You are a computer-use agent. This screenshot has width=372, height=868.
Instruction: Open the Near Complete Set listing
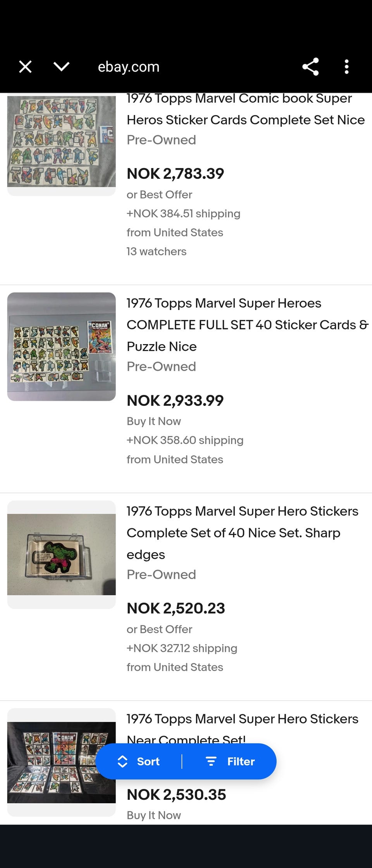[242, 719]
